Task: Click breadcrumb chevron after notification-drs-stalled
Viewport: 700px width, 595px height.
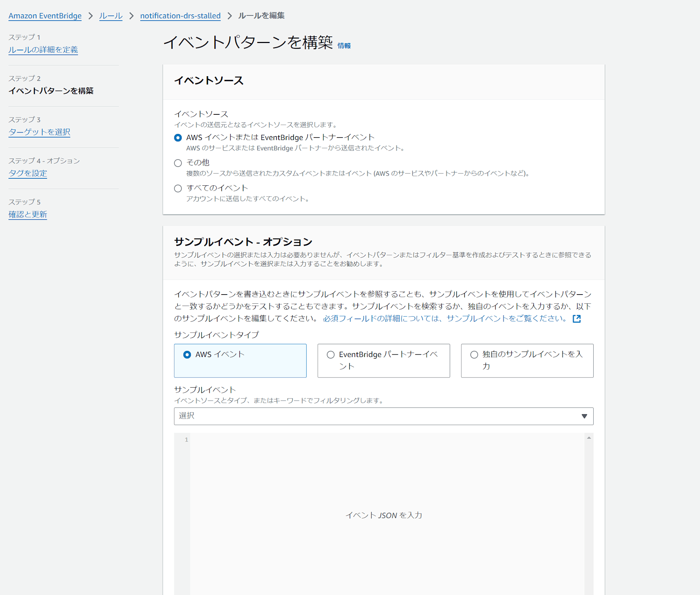Action: 230,16
